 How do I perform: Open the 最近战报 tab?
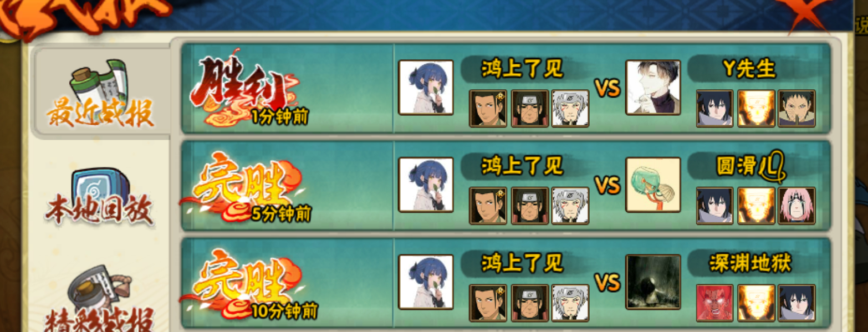pos(100,94)
